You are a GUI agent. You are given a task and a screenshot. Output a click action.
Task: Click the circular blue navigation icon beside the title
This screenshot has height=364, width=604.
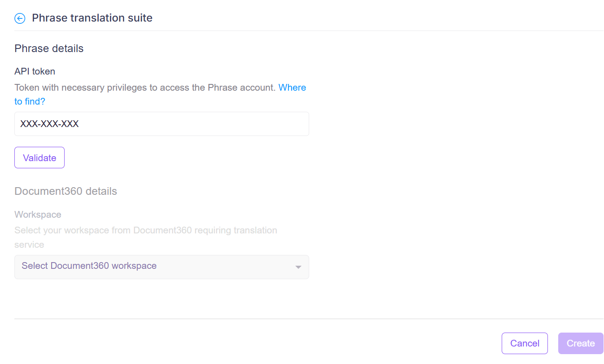point(20,18)
